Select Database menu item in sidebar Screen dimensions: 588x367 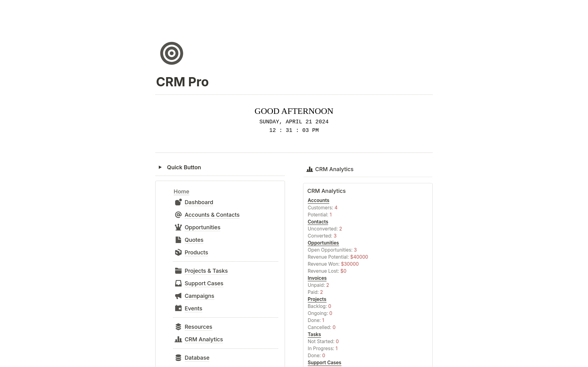coord(197,358)
